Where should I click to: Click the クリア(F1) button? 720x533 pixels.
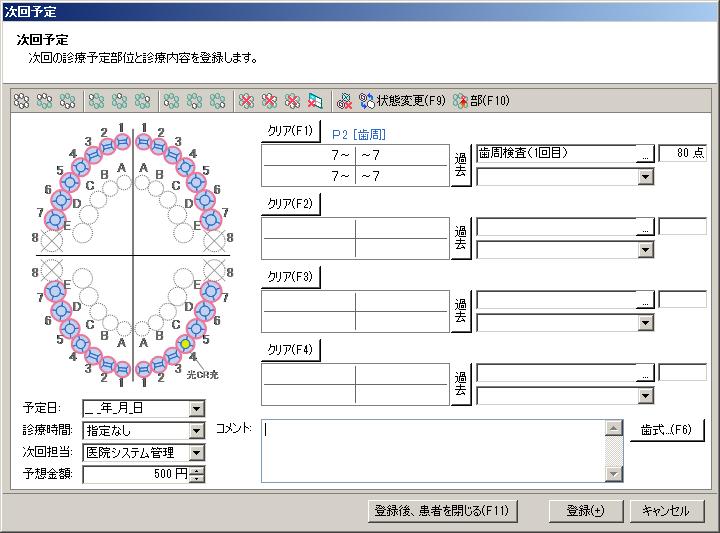[x=290, y=131]
